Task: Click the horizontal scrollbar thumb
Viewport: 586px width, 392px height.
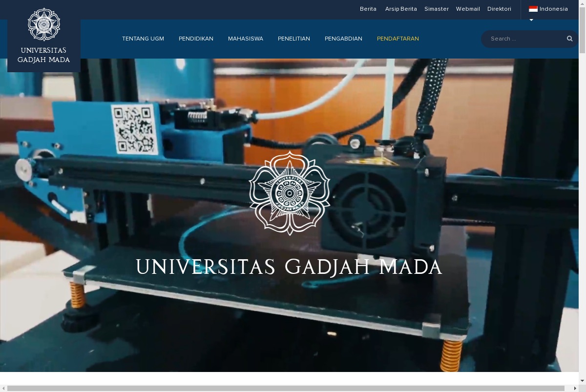Action: 286,389
